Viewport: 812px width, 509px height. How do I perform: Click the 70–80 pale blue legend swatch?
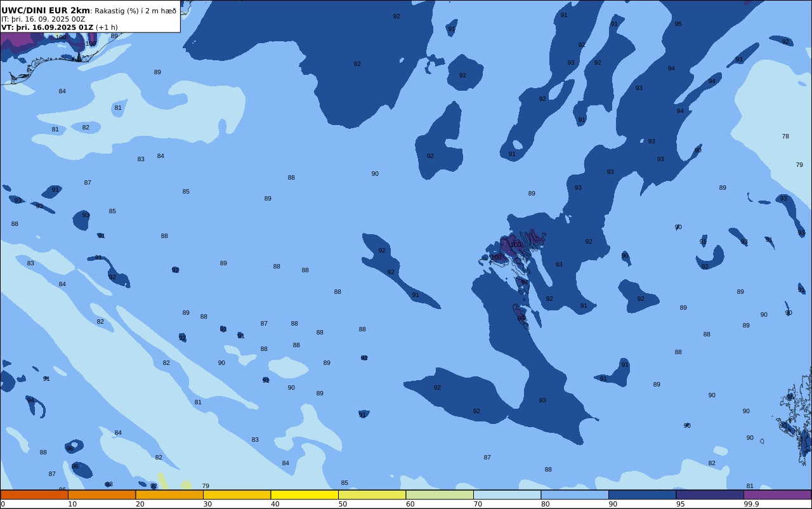(507, 494)
